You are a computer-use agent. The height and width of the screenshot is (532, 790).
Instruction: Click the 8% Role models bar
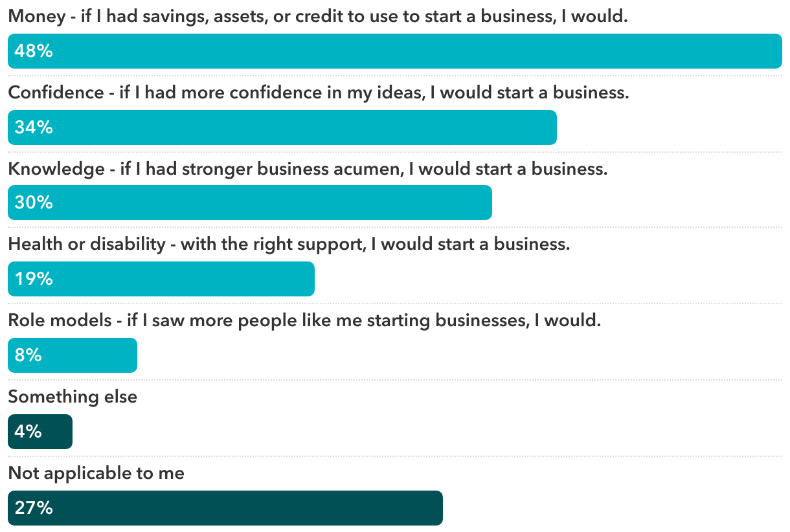point(73,355)
